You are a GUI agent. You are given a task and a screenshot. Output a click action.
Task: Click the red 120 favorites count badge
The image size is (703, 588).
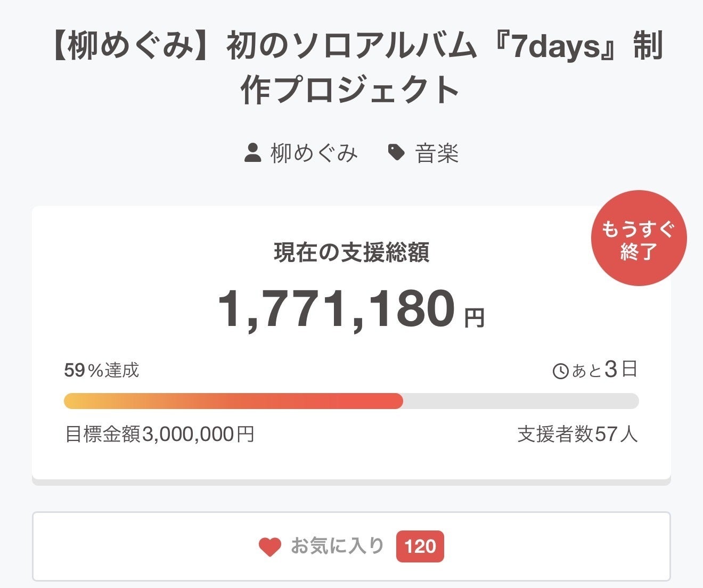[x=420, y=546]
